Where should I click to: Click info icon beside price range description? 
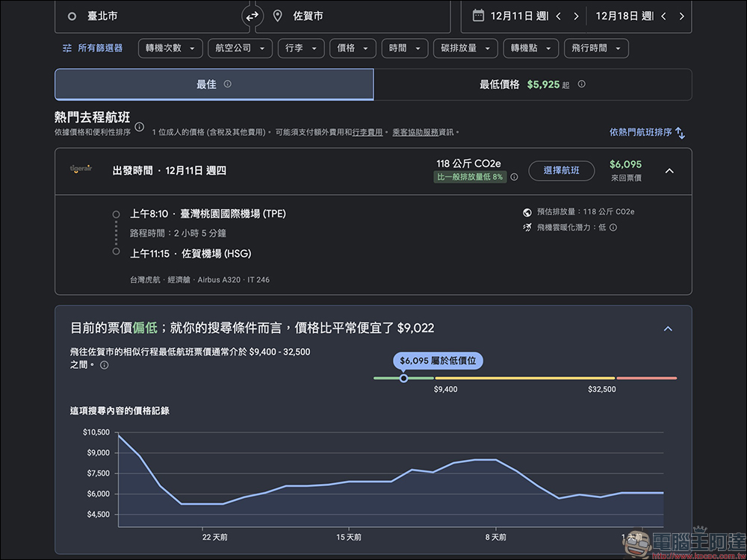click(x=104, y=365)
